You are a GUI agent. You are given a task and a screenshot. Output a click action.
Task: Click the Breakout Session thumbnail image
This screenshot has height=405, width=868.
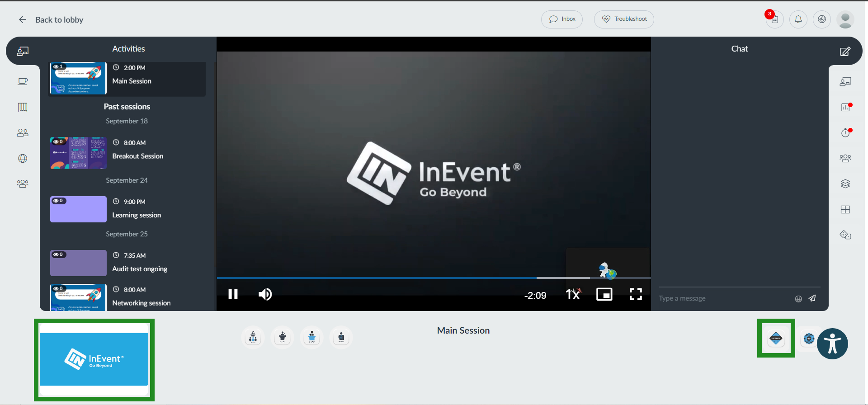78,153
